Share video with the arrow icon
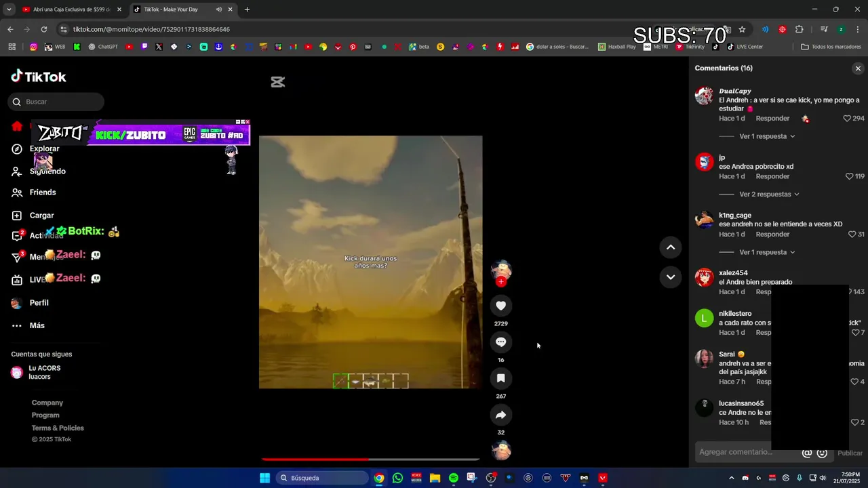The width and height of the screenshot is (868, 488). click(501, 415)
